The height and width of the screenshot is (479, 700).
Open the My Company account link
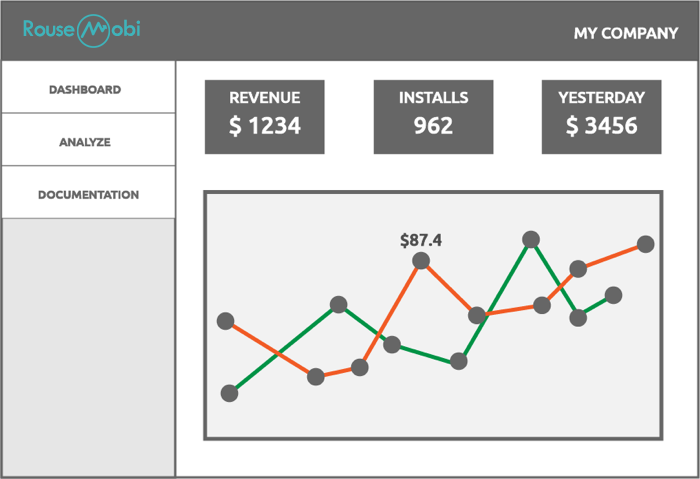tap(626, 33)
